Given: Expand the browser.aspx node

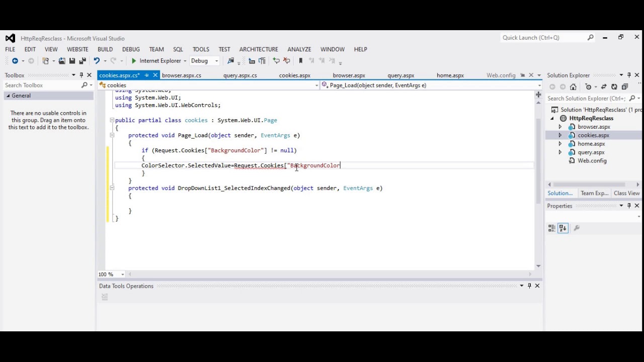Looking at the screenshot, I should tap(560, 127).
